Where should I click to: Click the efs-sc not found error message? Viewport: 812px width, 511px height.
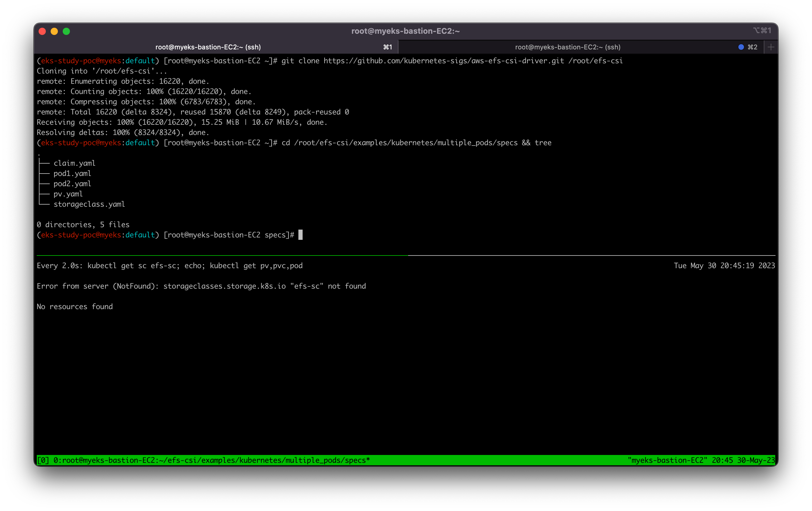tap(201, 286)
